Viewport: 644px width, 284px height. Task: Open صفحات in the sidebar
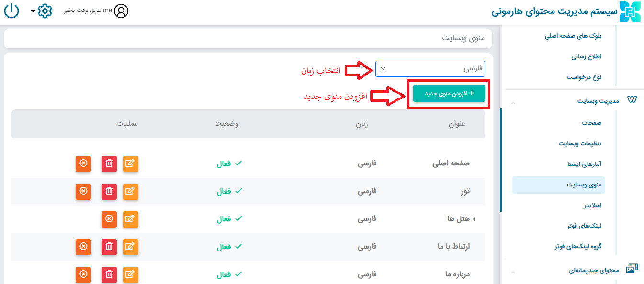[591, 123]
